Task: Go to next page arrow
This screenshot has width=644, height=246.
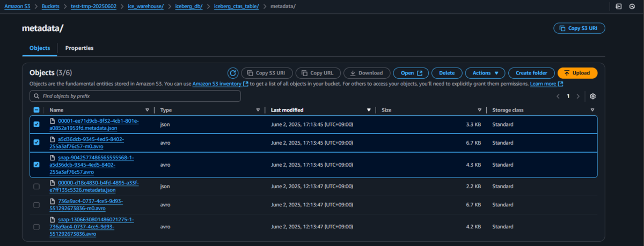Action: [578, 96]
